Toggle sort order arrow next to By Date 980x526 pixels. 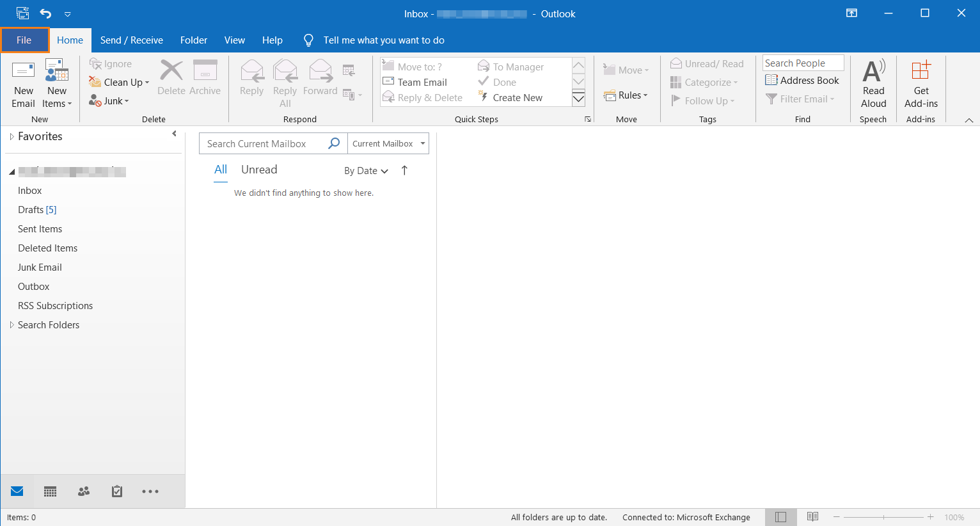point(404,170)
